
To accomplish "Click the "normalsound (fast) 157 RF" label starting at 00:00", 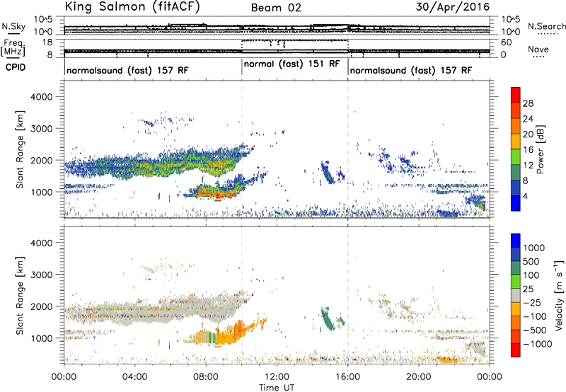I will [x=127, y=70].
